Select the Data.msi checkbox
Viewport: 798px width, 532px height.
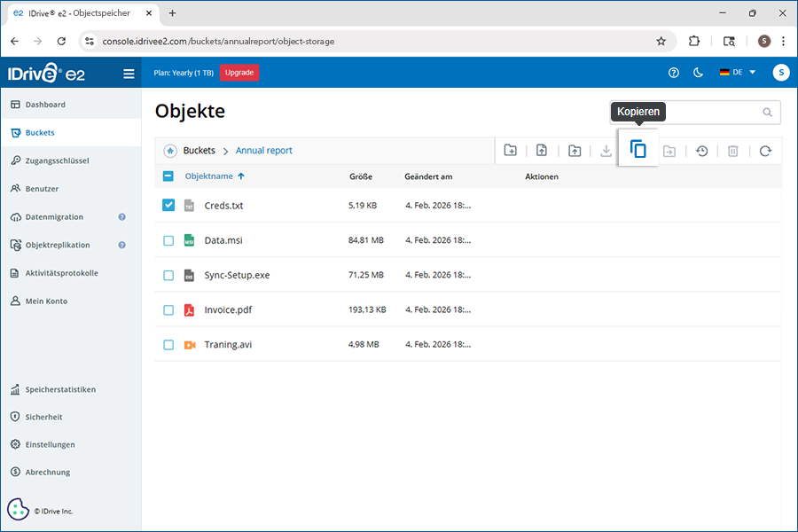point(168,240)
